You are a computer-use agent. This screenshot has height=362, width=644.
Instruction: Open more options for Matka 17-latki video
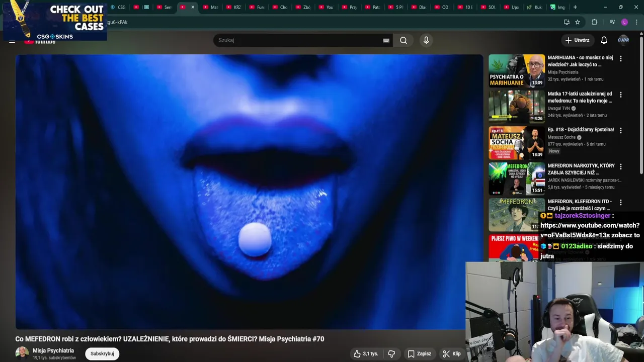pyautogui.click(x=620, y=95)
